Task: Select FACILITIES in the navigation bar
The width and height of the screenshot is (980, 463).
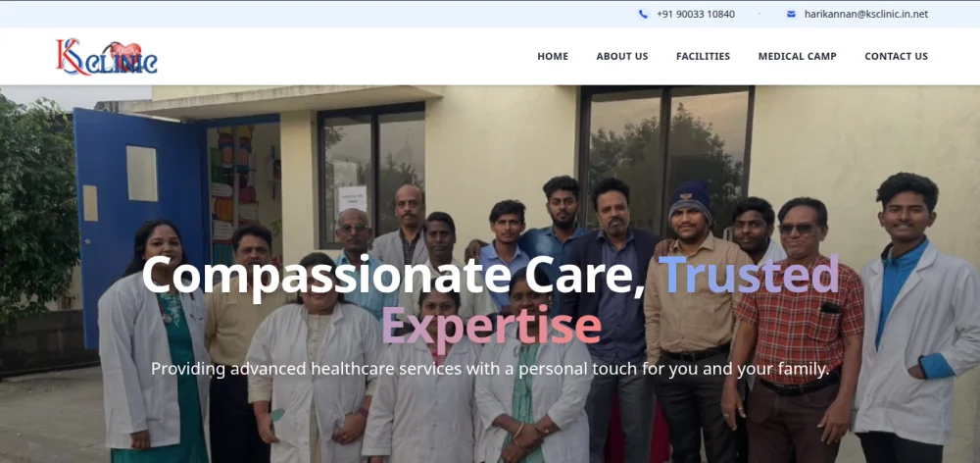Action: [703, 56]
